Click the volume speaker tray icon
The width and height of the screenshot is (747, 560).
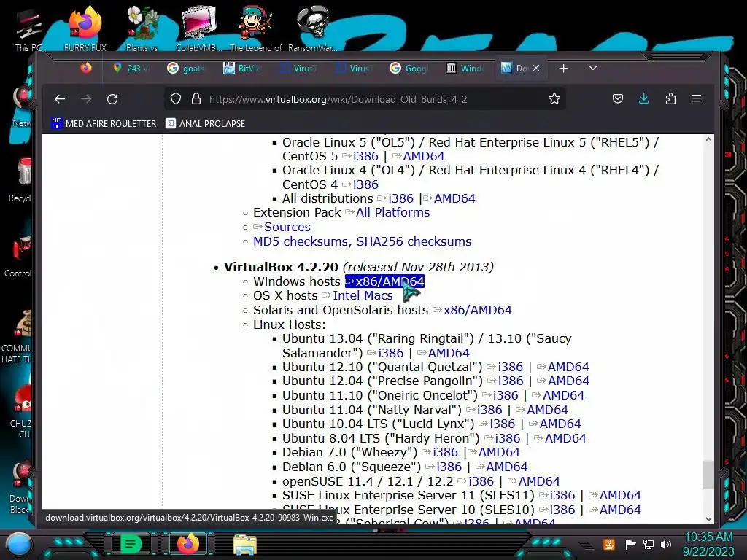coord(666,544)
